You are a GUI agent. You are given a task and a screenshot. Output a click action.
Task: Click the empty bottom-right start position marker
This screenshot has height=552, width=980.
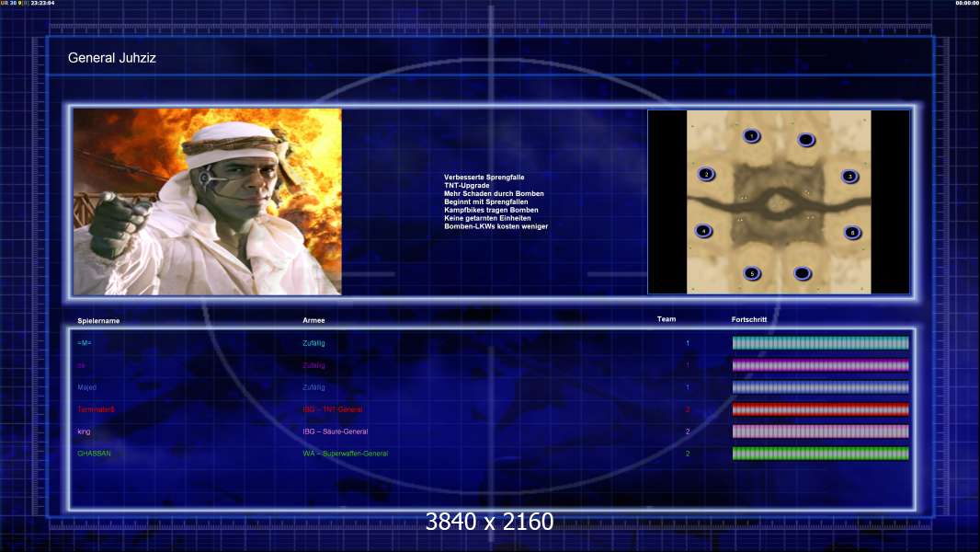(x=803, y=273)
